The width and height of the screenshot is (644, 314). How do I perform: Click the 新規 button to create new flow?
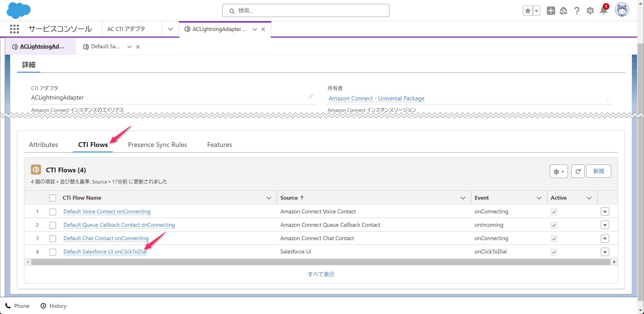(x=599, y=172)
